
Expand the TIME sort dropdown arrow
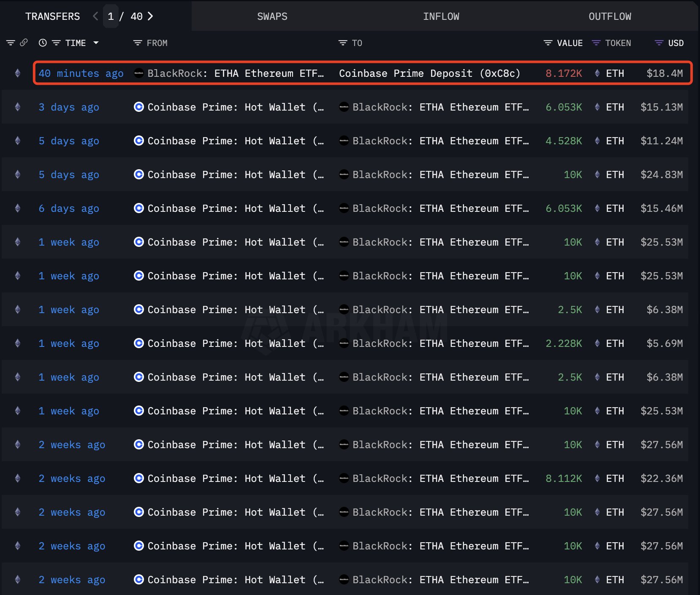[x=96, y=43]
